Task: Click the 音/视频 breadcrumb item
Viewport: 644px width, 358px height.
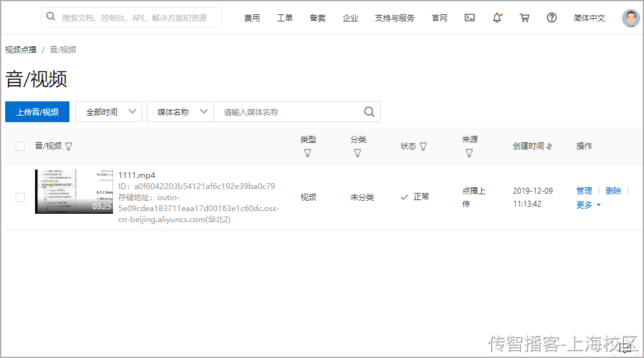Action: click(63, 50)
